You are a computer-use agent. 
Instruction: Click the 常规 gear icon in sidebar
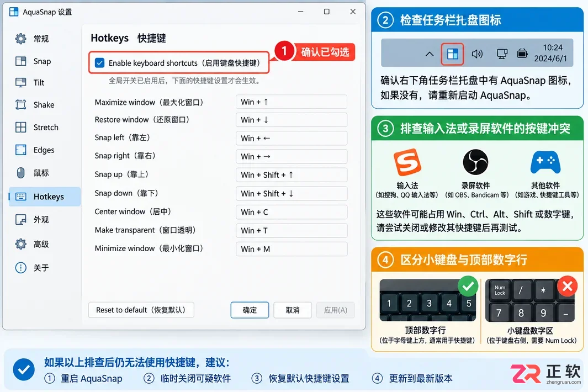pos(20,39)
